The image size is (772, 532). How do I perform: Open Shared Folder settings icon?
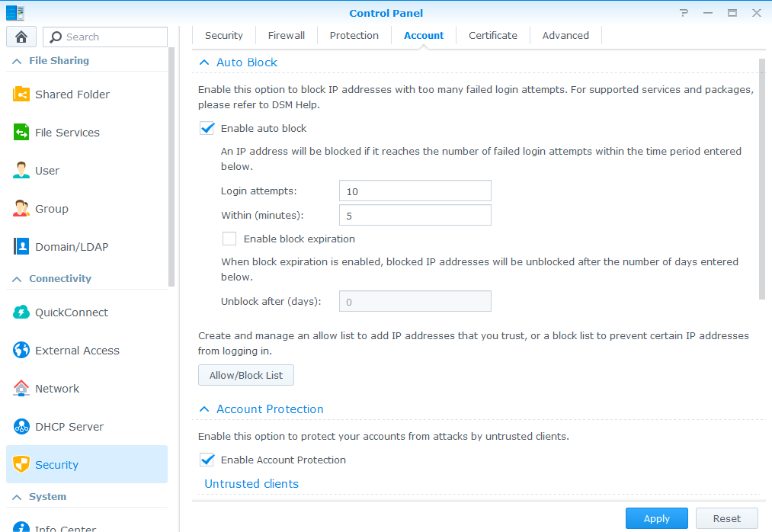[21, 94]
